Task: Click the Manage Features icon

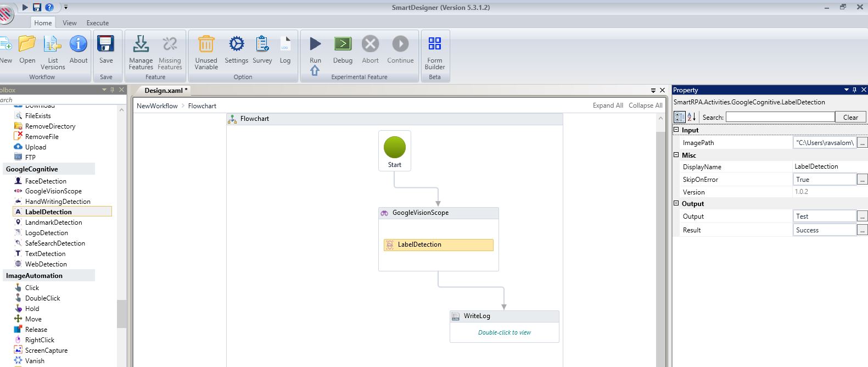Action: pyautogui.click(x=141, y=45)
